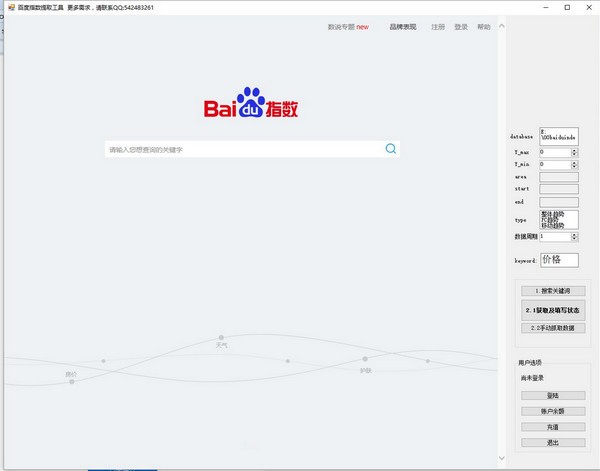Screen dimensions: 600x471
Task: Click the magnifier search icon in Baidu Index
Action: click(391, 149)
